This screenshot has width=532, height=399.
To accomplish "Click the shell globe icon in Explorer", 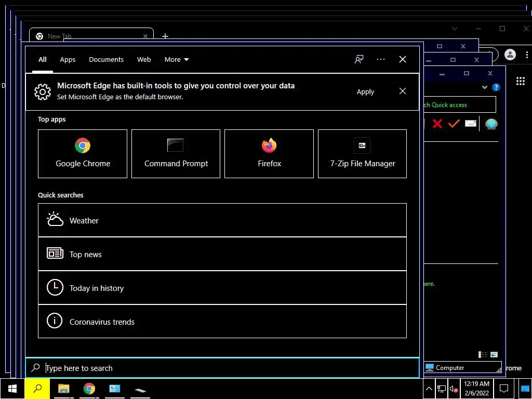I will 491,124.
